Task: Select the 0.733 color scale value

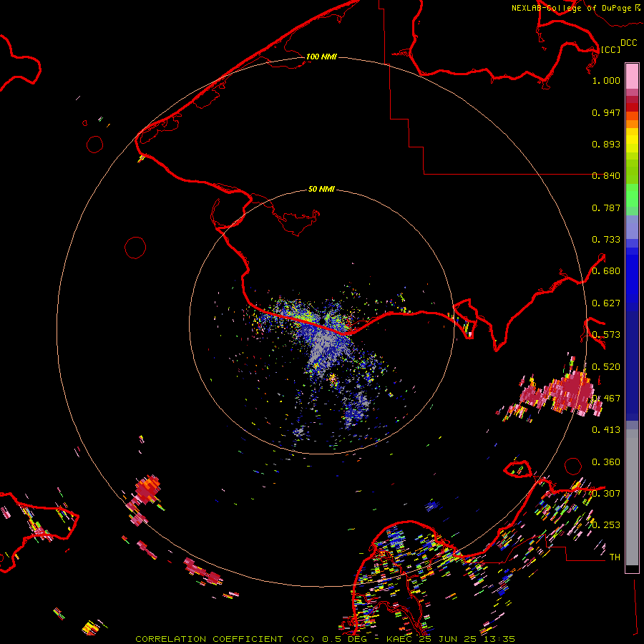Action: click(x=606, y=240)
